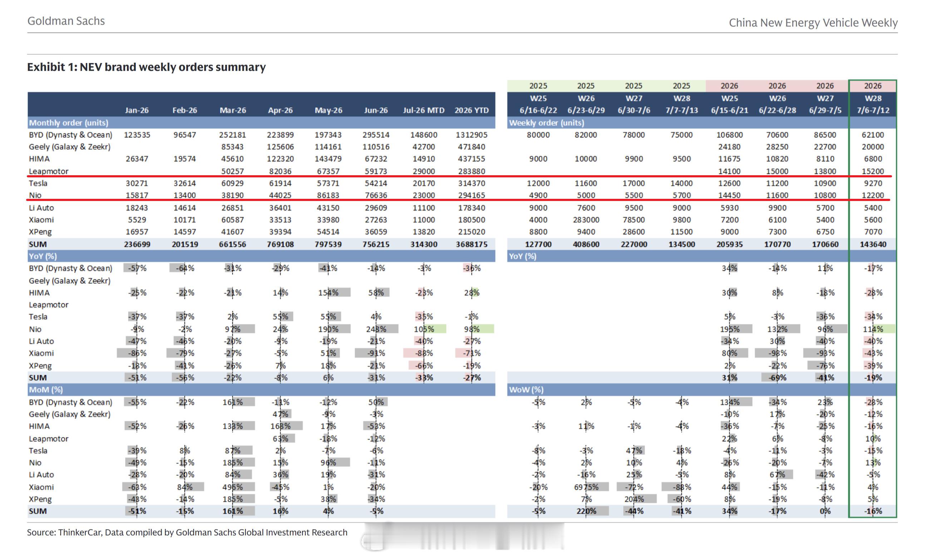Image resolution: width=926 pixels, height=560 pixels.
Task: Click the 2026 YTD column header
Action: tap(472, 110)
